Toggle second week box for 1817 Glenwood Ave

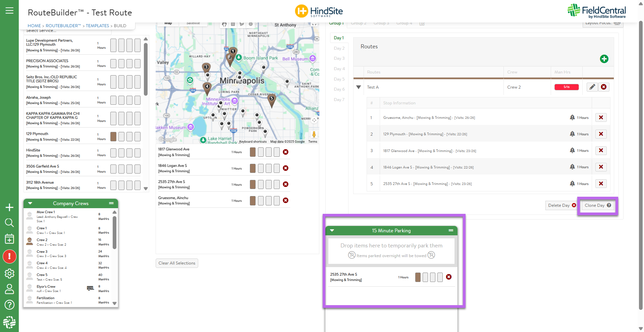[261, 152]
